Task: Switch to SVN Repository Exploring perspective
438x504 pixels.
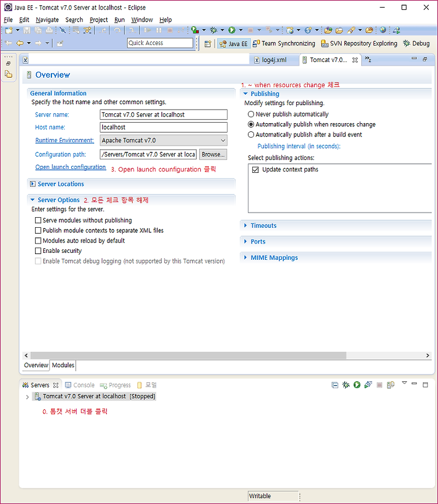Action: tap(359, 43)
